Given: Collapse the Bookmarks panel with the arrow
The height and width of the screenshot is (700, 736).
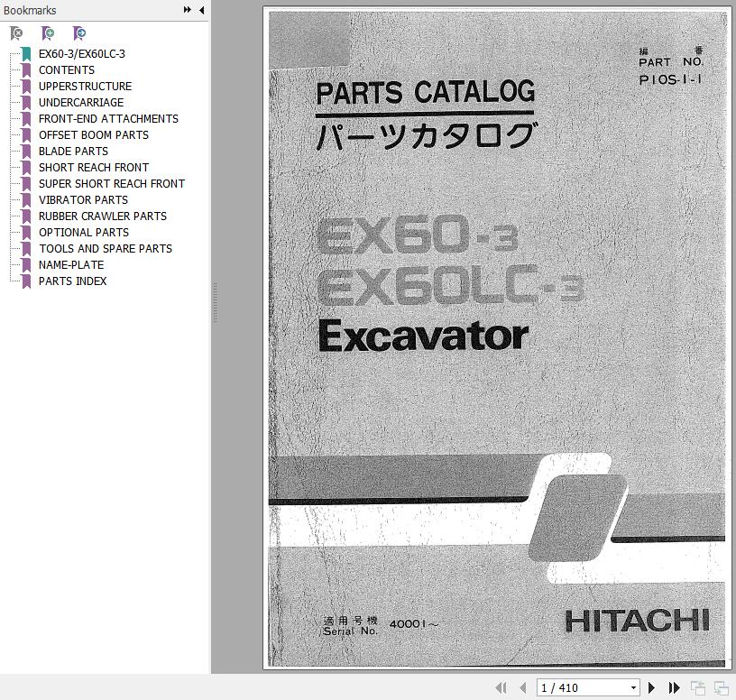Looking at the screenshot, I should point(202,10).
